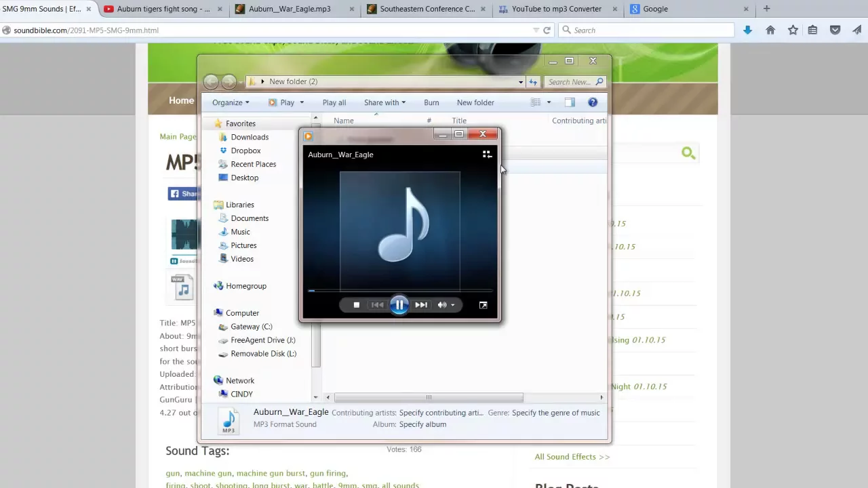Open FreeAgent Drive (J:)
Viewport: 868px width, 488px height.
pyautogui.click(x=262, y=340)
